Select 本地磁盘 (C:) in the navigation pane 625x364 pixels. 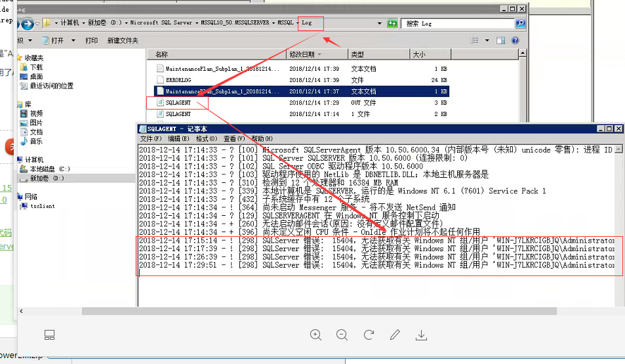[46, 169]
